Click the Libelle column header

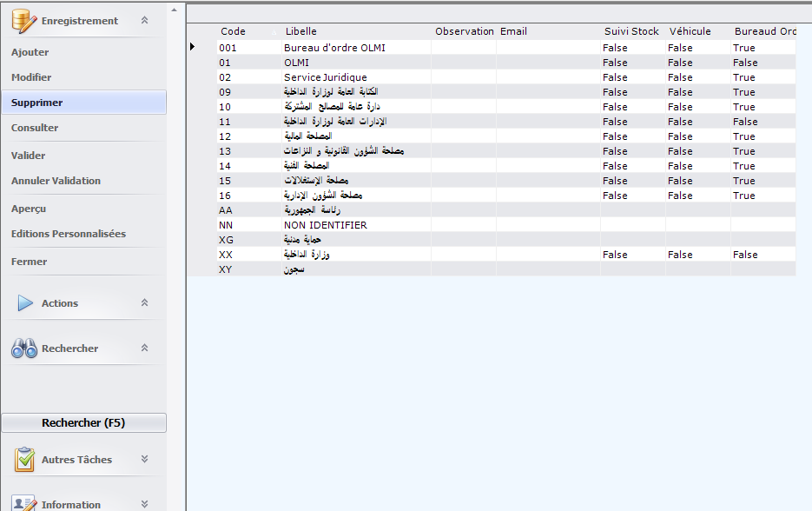pyautogui.click(x=301, y=31)
